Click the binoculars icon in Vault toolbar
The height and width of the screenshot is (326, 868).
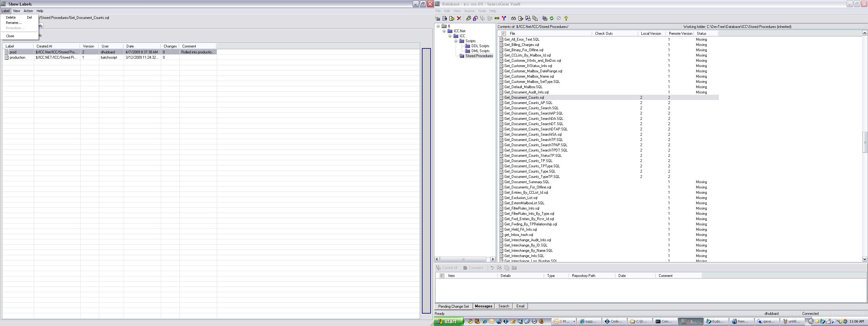click(514, 19)
